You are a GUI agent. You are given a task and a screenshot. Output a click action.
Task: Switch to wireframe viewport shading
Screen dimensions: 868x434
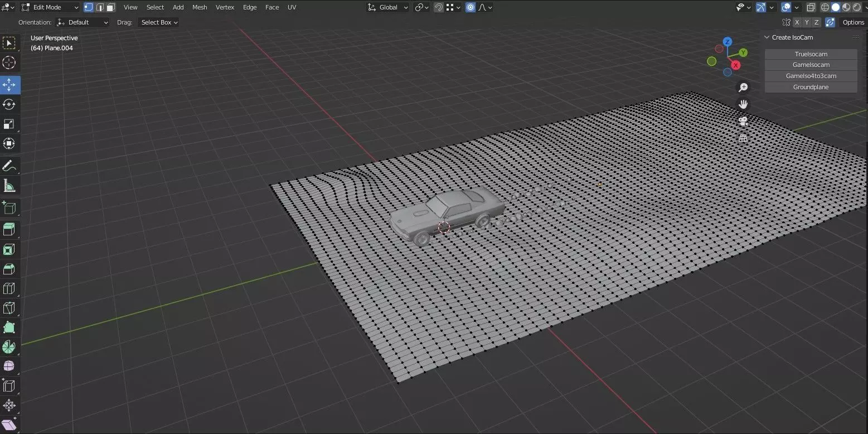point(825,7)
